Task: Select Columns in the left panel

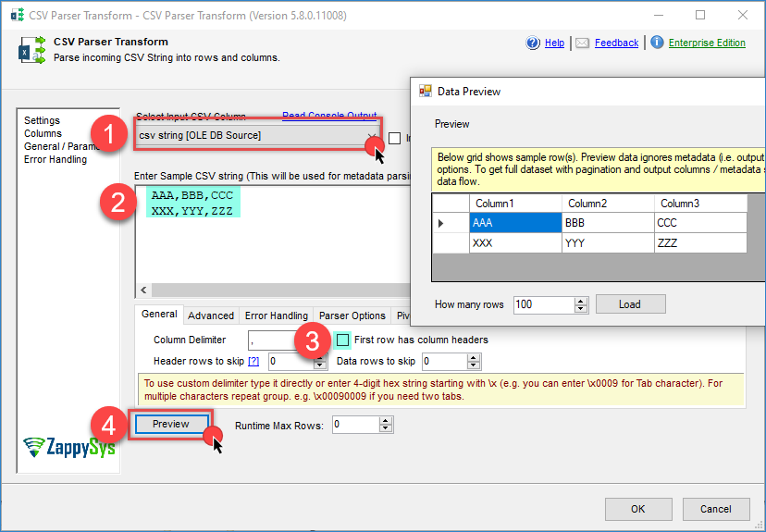Action: pyautogui.click(x=43, y=133)
